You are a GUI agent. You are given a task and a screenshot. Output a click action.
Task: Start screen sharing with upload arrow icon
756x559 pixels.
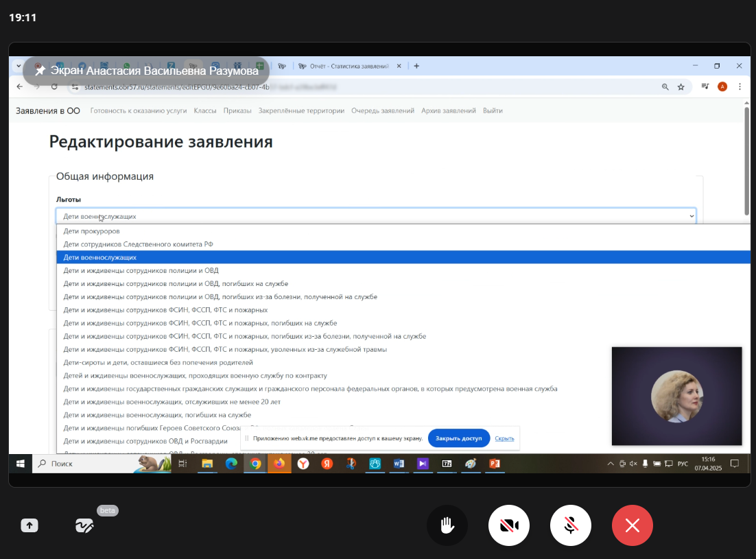(29, 526)
